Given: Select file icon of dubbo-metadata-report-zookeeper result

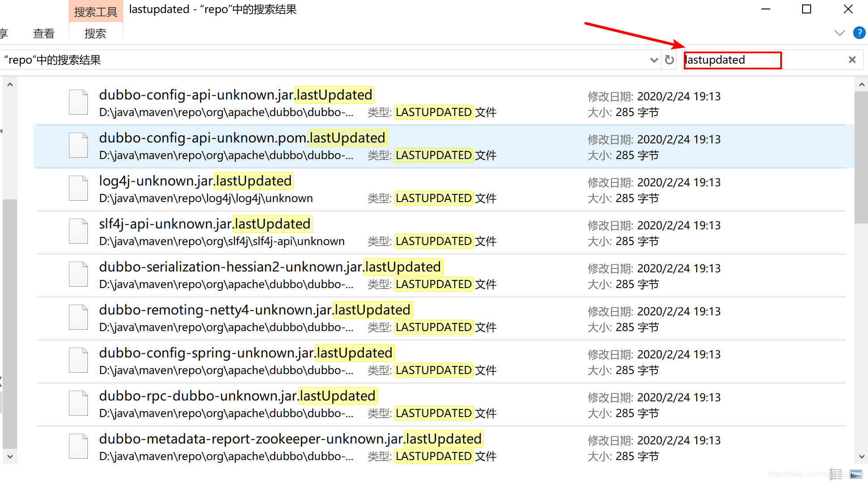Looking at the screenshot, I should [78, 446].
